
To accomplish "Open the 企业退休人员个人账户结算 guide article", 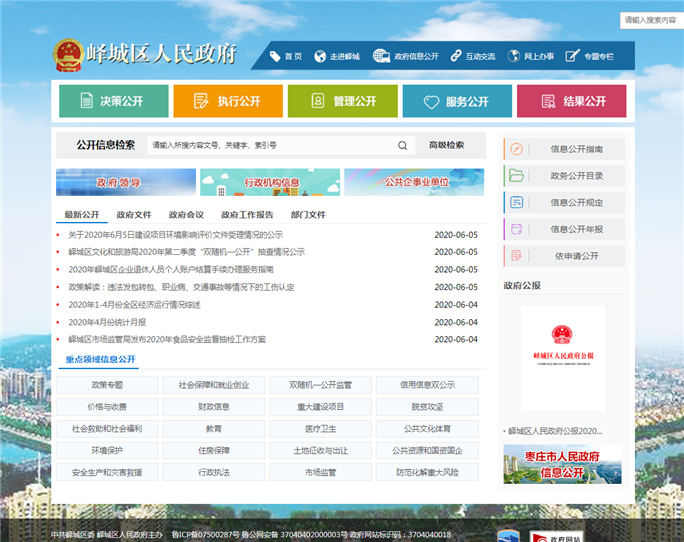I will (171, 269).
